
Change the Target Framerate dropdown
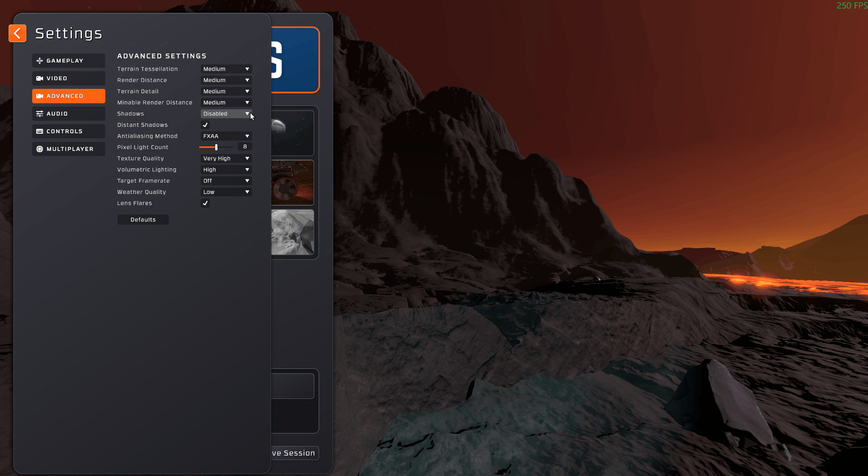226,181
